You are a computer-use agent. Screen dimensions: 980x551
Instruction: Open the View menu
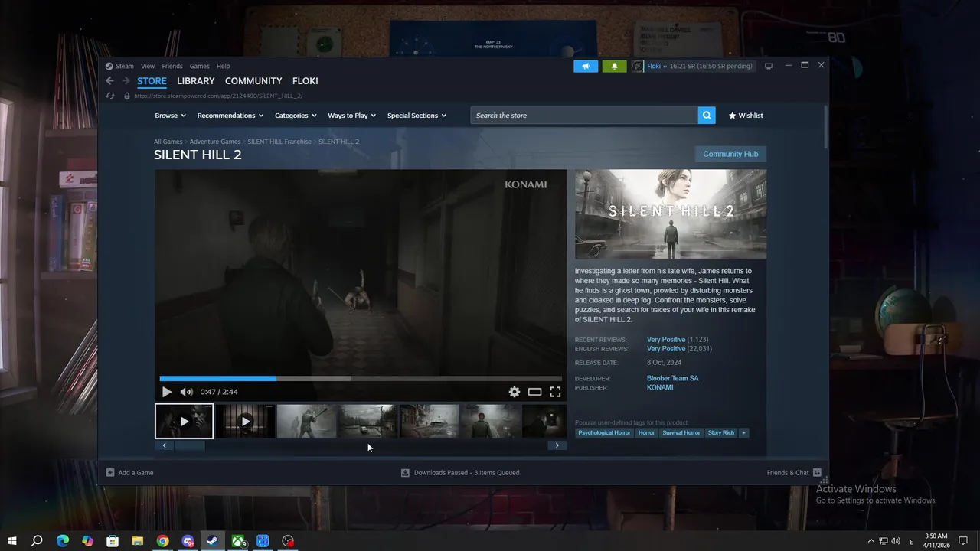pyautogui.click(x=148, y=66)
